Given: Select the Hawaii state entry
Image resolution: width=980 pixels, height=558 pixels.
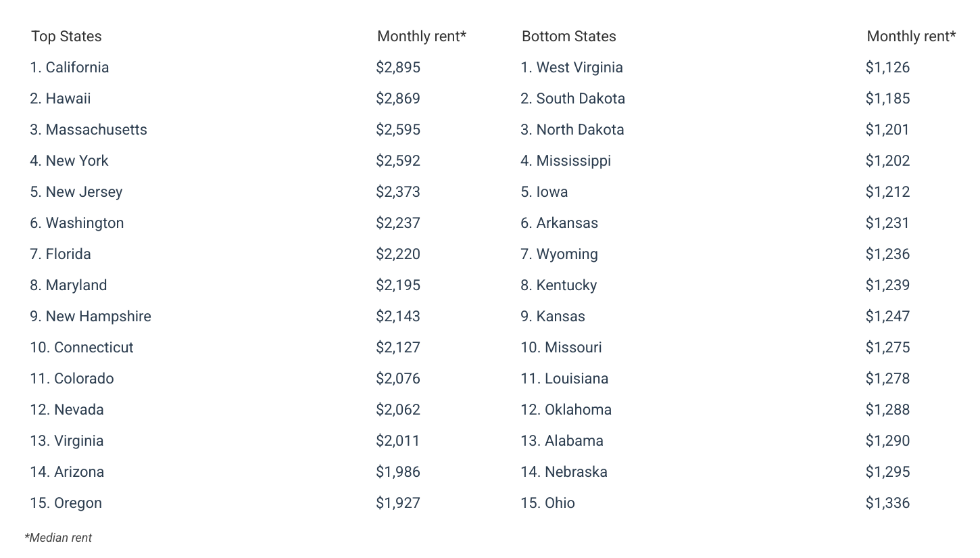Looking at the screenshot, I should (x=60, y=99).
